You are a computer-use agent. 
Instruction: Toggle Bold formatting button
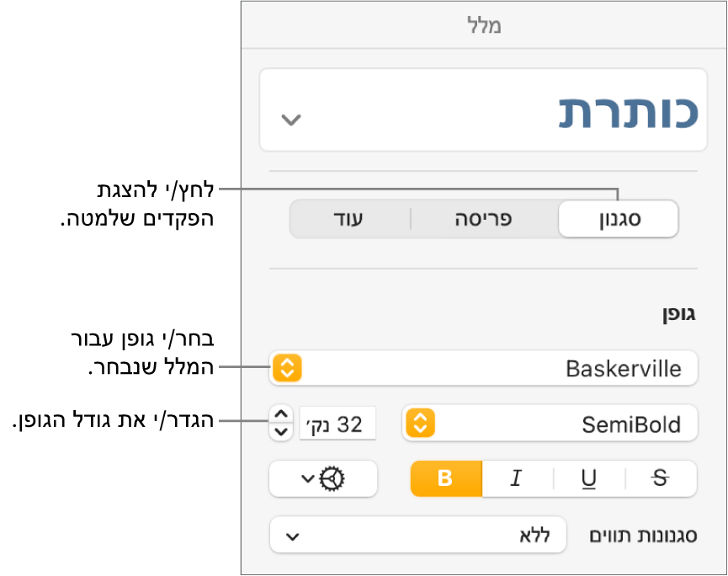tap(446, 478)
